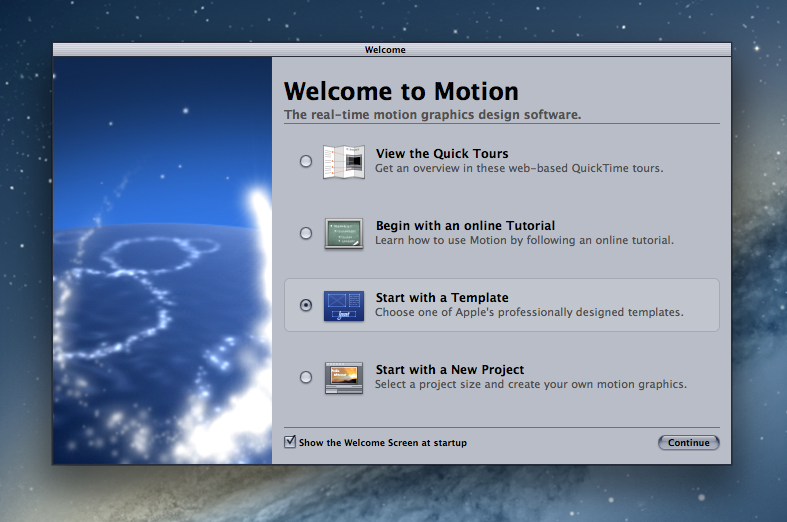Click the Continue button
Image resolution: width=787 pixels, height=522 pixels.
689,443
